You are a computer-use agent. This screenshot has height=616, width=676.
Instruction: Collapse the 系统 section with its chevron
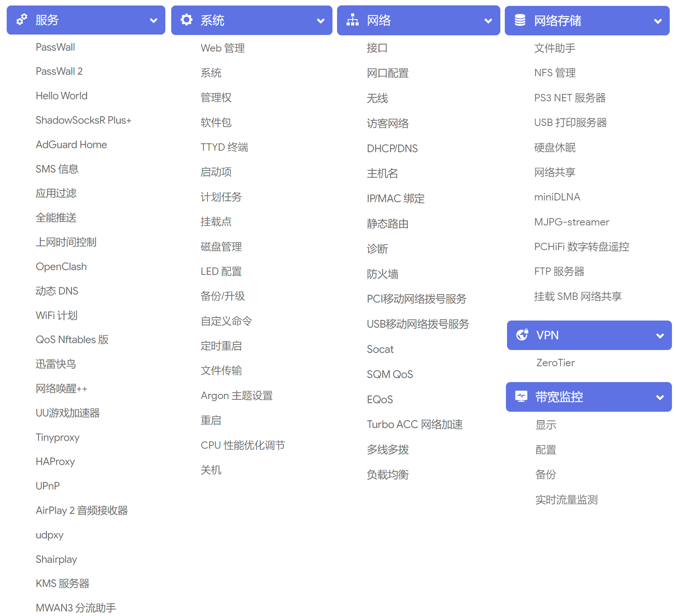[x=321, y=21]
